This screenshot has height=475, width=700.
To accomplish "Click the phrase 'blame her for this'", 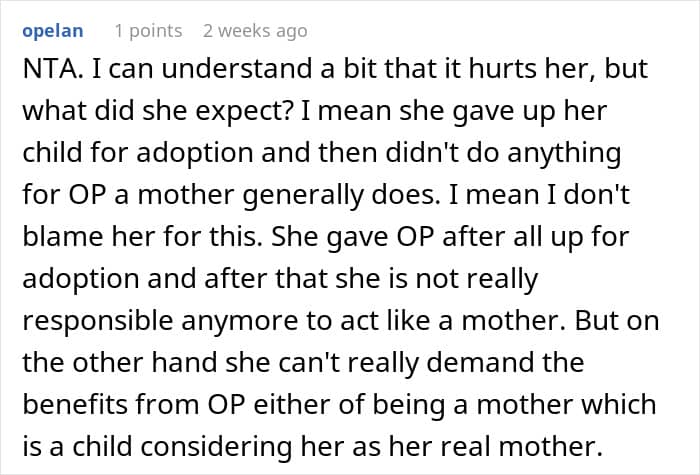I will pos(140,237).
